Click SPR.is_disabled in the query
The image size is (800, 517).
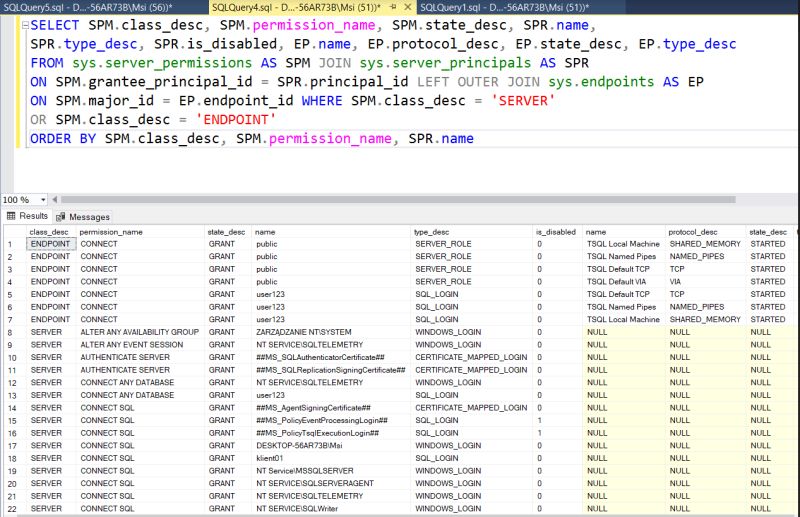point(215,44)
